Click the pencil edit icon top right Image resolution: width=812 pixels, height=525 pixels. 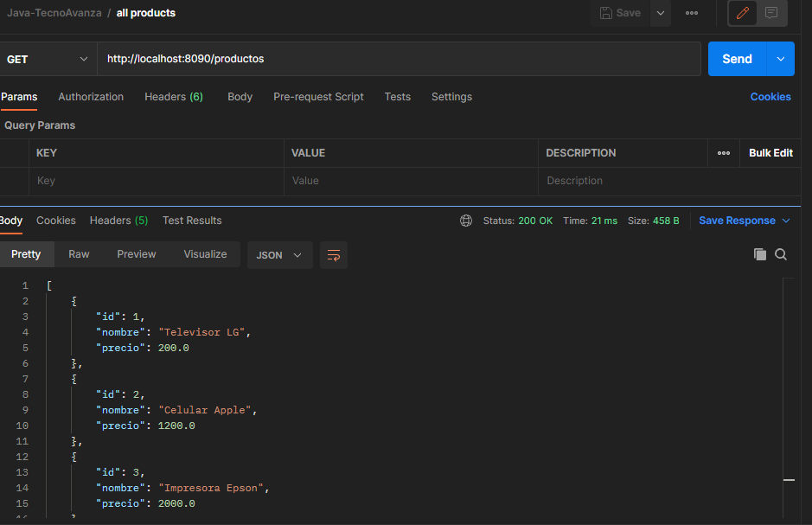point(742,14)
